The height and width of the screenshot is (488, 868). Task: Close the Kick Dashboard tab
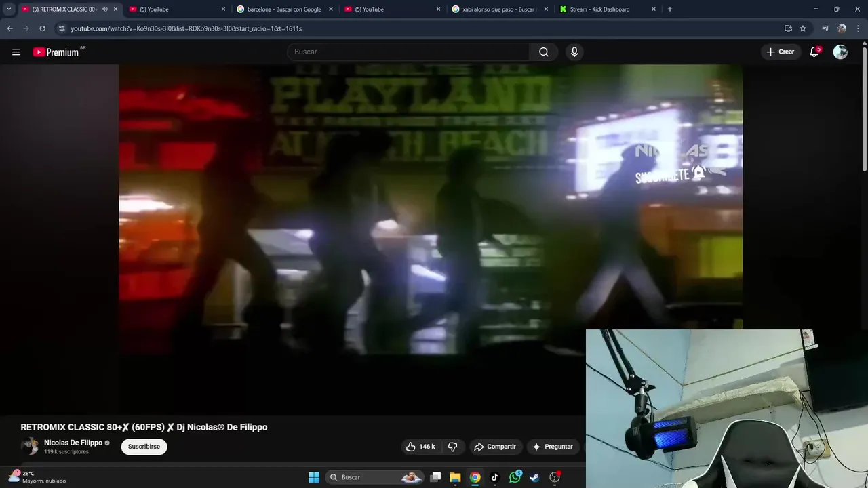point(654,9)
